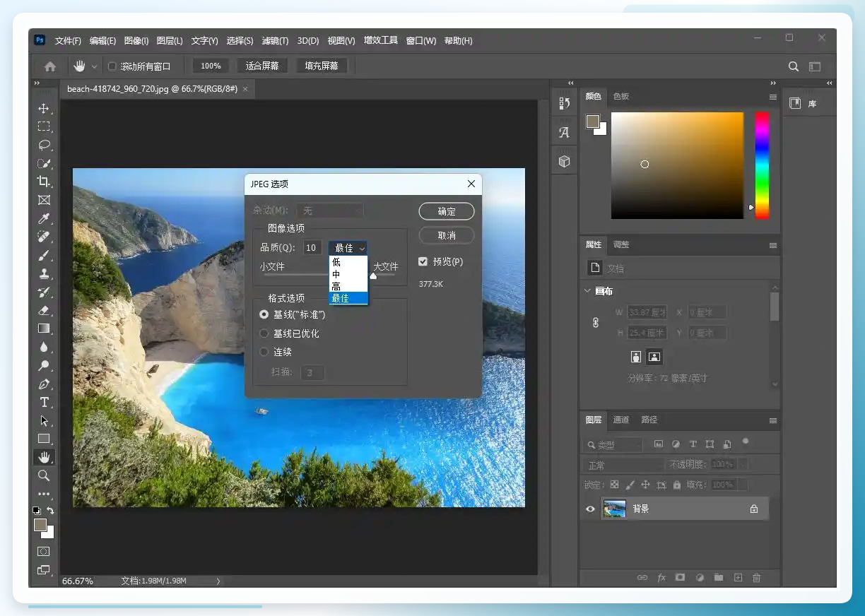Select the Clone Stamp tool
The width and height of the screenshot is (865, 616).
(x=44, y=273)
